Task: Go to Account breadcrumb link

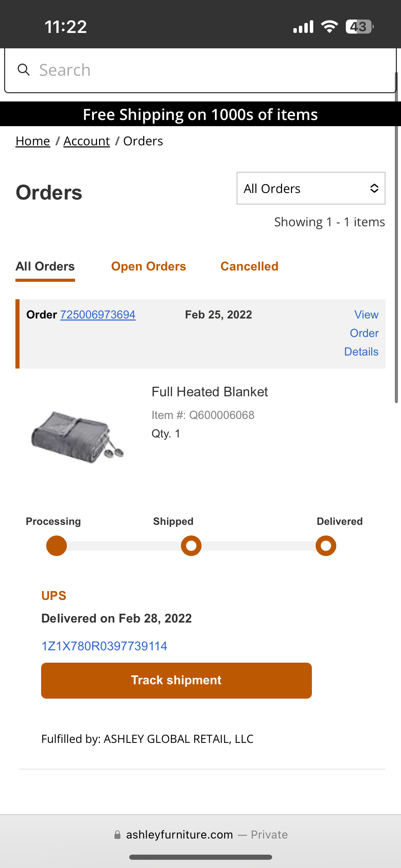Action: pos(87,141)
